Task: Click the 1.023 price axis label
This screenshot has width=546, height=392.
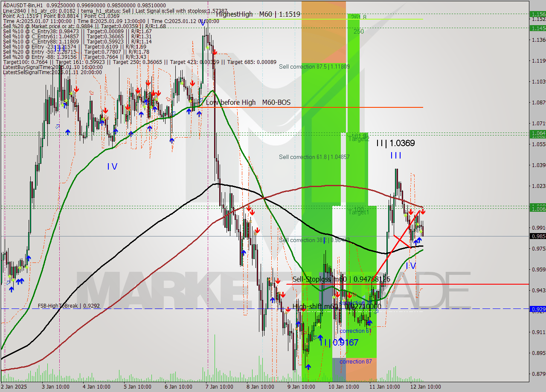Action: coord(538,186)
